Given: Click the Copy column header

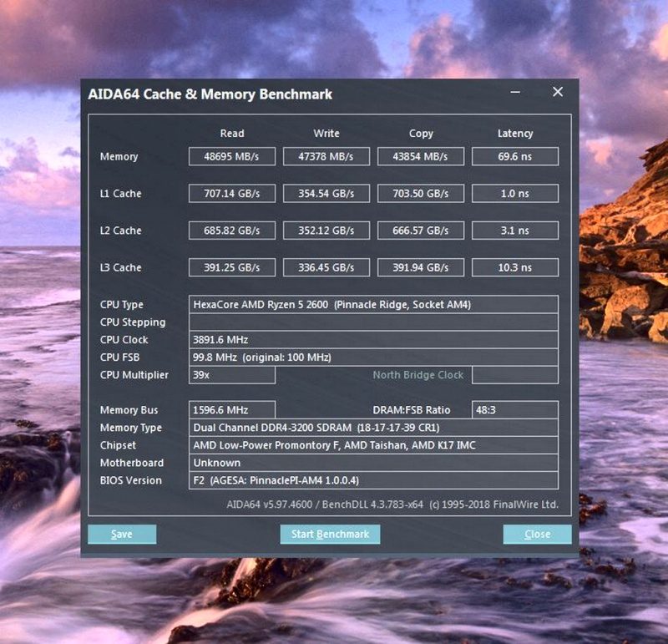Looking at the screenshot, I should 421,134.
